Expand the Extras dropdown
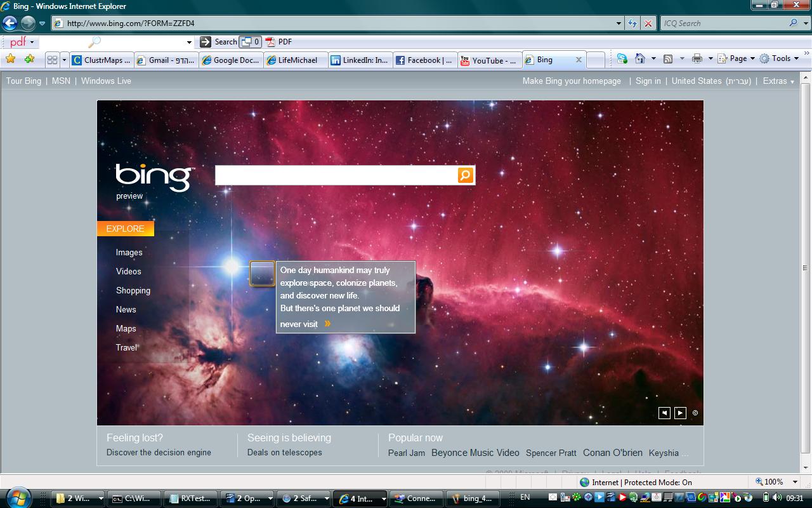 (778, 81)
